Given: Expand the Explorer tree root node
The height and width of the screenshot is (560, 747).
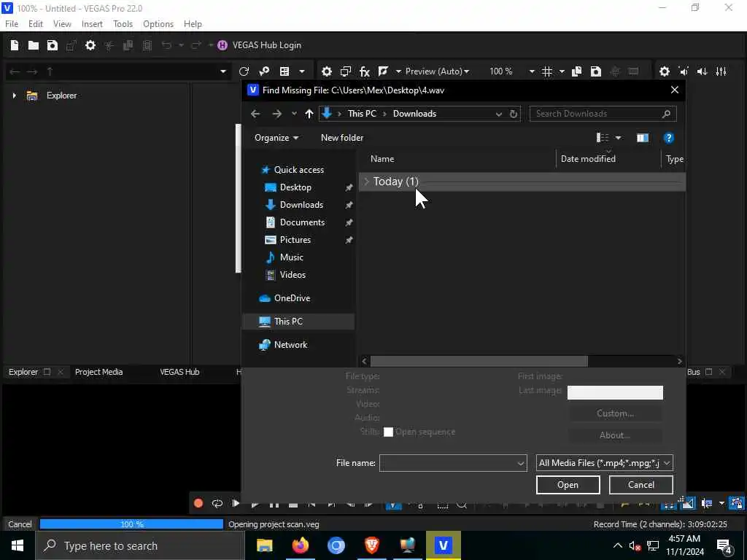Looking at the screenshot, I should (15, 96).
